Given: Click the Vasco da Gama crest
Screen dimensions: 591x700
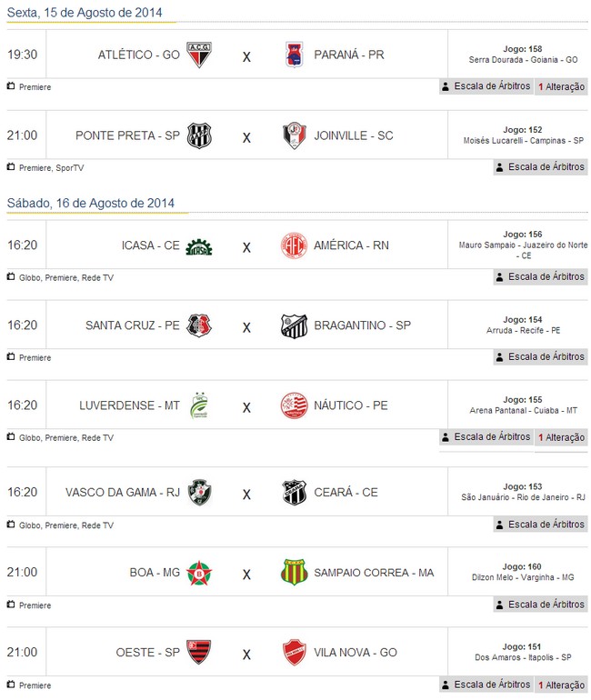Looking at the screenshot, I should [x=199, y=493].
